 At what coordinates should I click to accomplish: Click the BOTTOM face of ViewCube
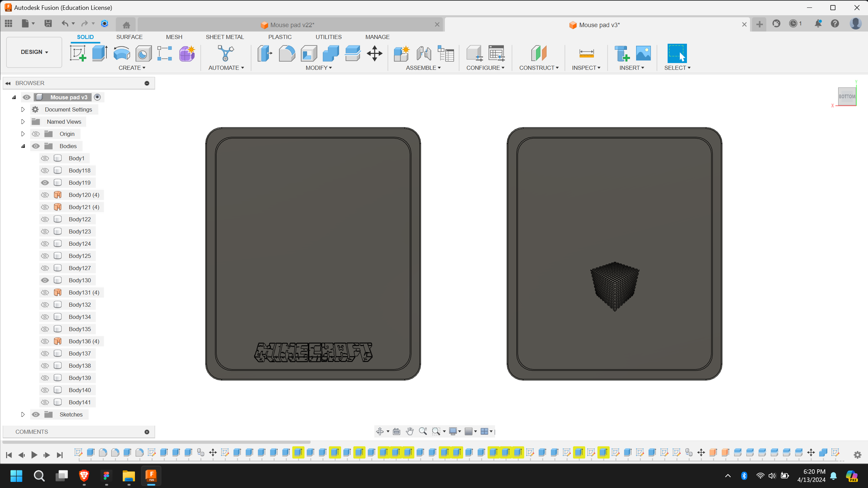point(847,97)
